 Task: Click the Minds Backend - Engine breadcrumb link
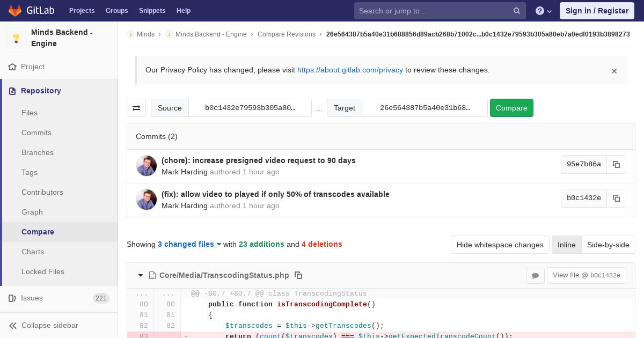(211, 34)
